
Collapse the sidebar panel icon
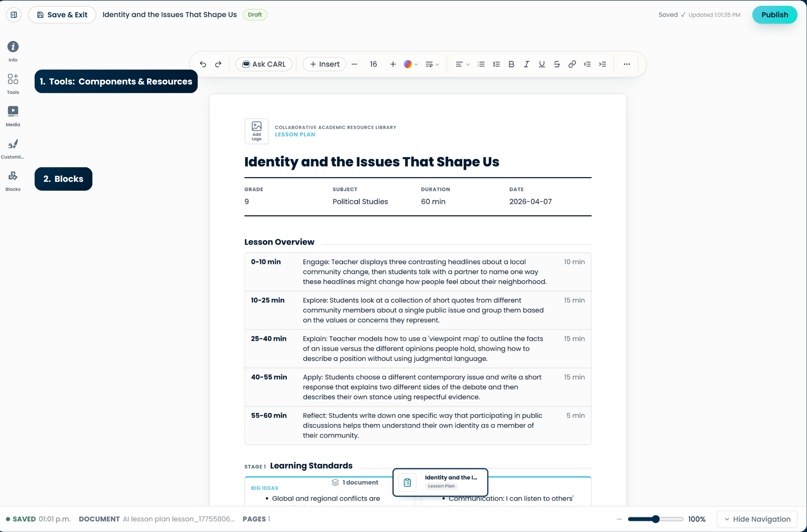14,15
